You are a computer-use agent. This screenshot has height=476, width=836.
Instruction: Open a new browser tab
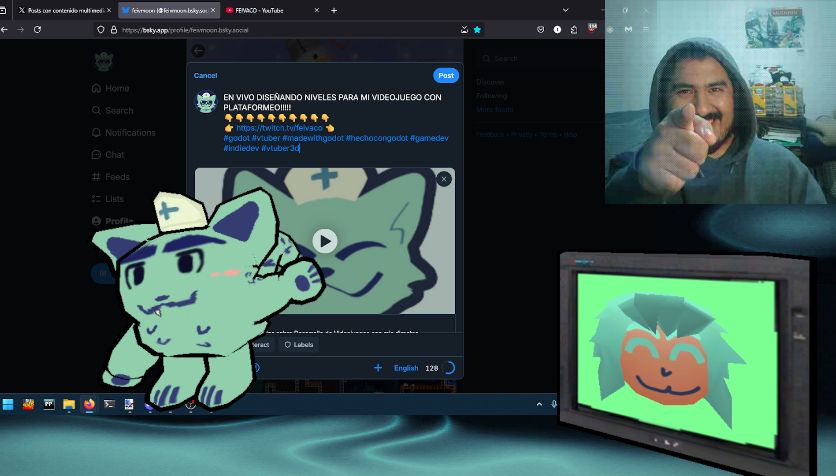[334, 10]
